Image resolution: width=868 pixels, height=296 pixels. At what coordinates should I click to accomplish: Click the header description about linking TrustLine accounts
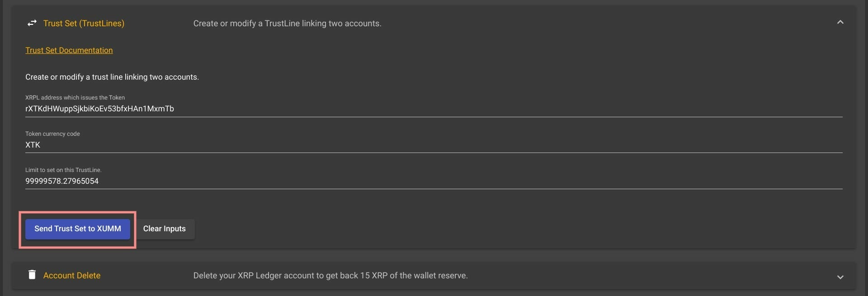[x=288, y=24]
